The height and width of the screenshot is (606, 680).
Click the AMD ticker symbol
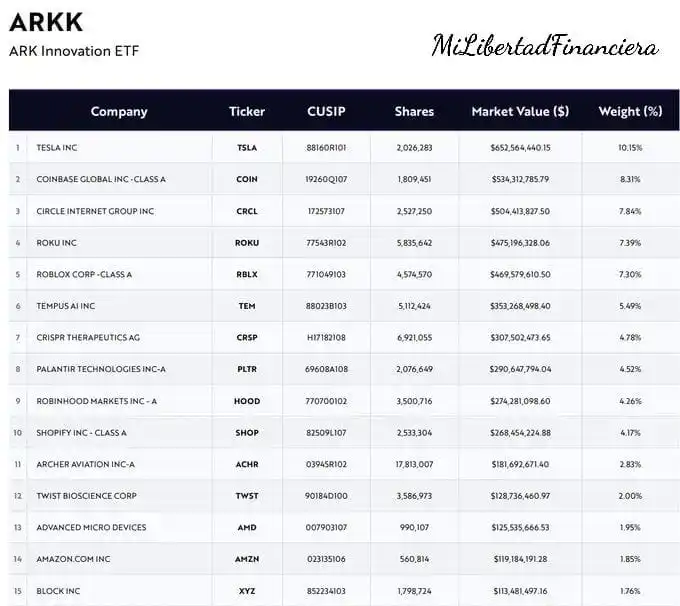click(247, 527)
